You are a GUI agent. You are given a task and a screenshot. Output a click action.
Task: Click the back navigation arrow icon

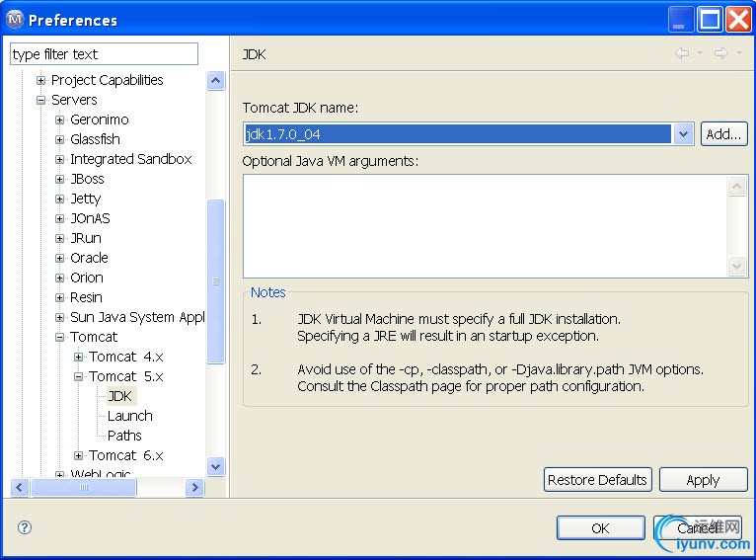coord(682,53)
